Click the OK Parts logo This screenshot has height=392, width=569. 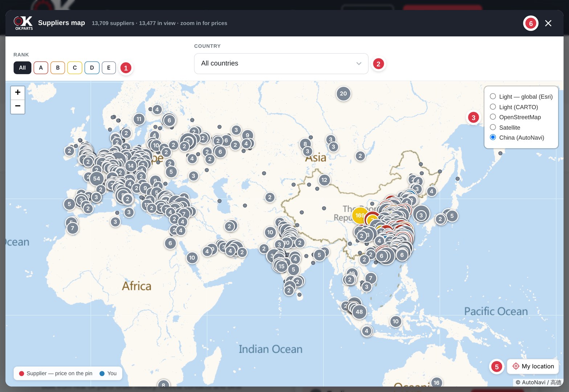(x=23, y=23)
